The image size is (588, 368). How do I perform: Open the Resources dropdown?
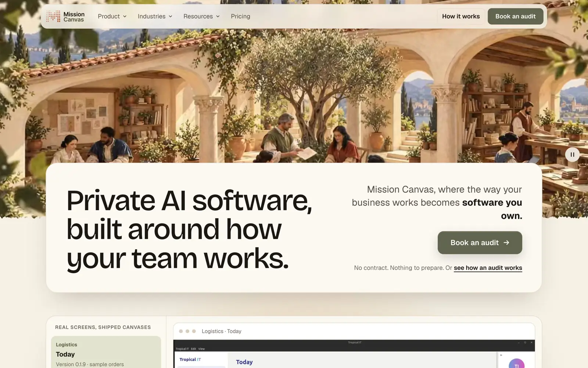point(201,17)
